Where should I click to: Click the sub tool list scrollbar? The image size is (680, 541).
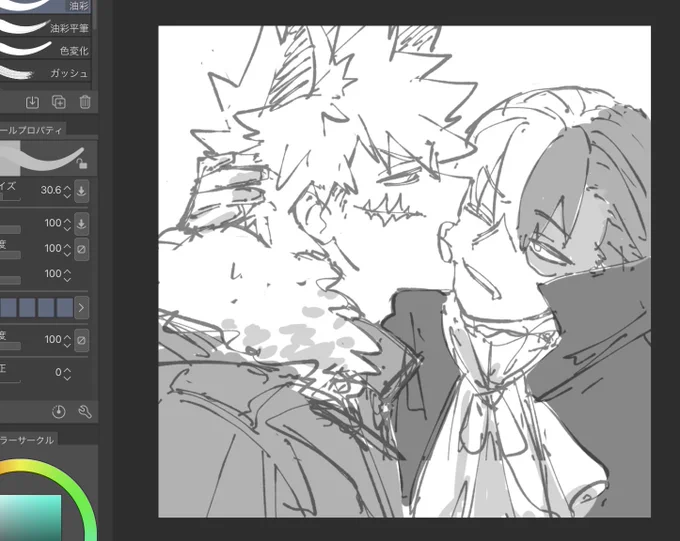[95, 17]
